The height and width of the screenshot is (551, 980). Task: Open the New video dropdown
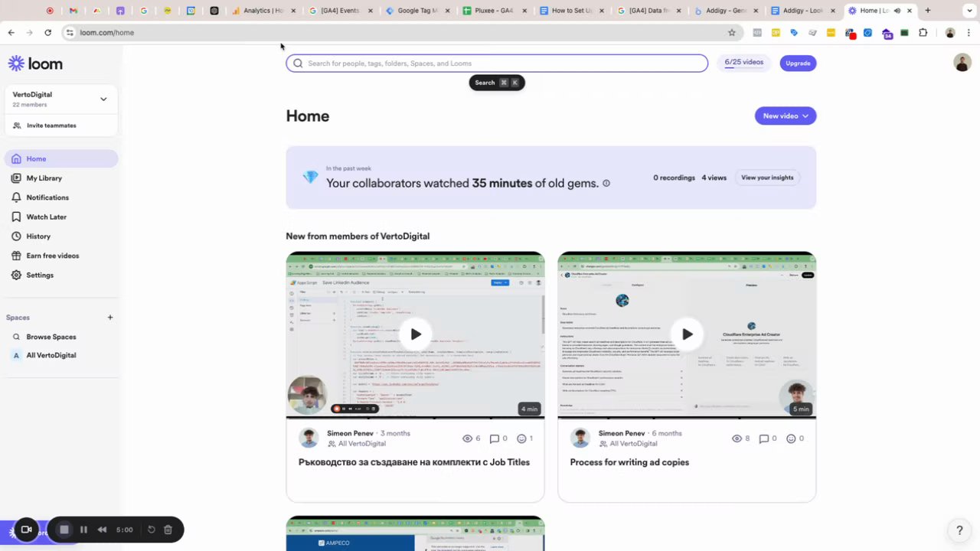tap(786, 116)
